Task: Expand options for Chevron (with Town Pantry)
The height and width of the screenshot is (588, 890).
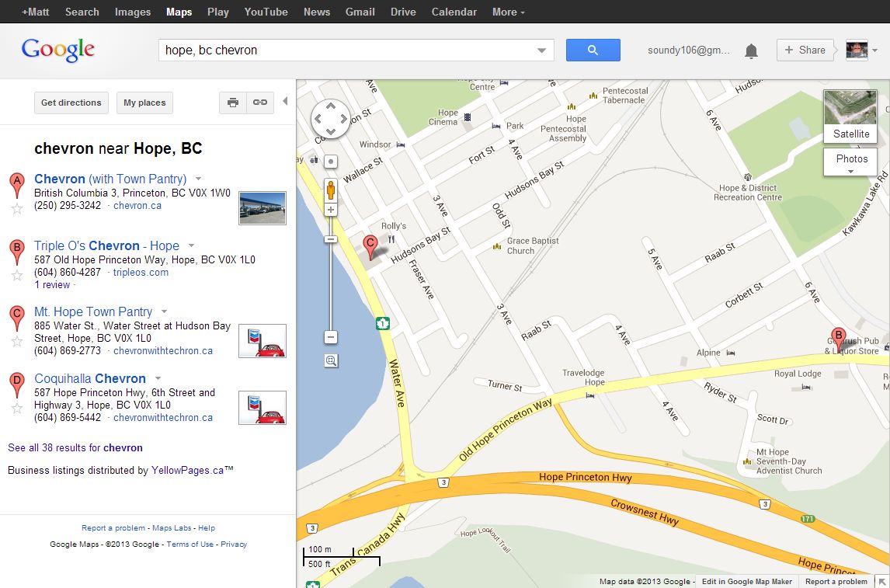Action: (198, 179)
